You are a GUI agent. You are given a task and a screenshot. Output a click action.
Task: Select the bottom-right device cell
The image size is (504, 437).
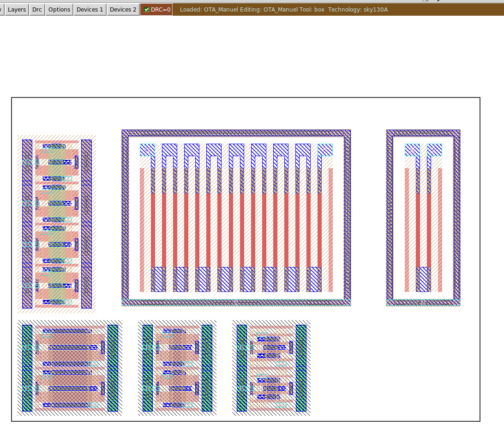pos(271,368)
